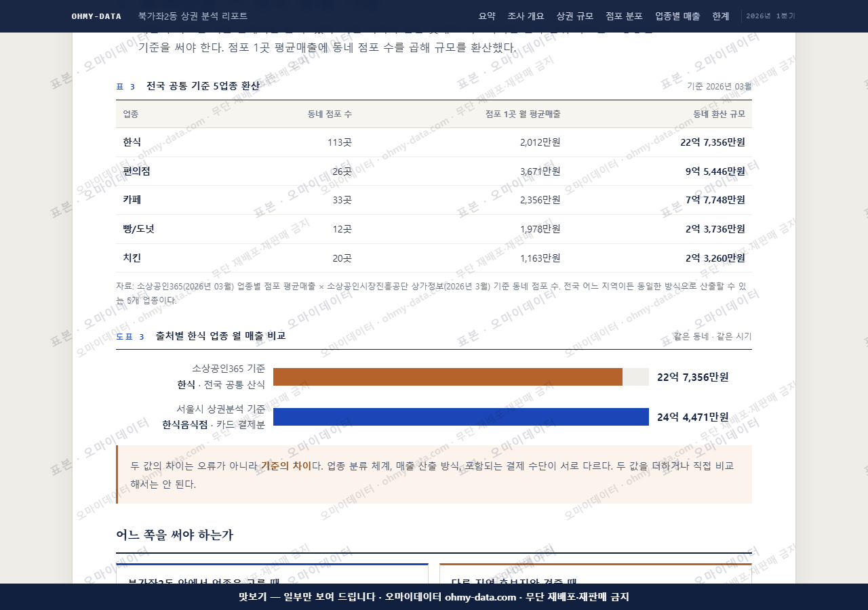Select 업종별 매출 in the navigation
The width and height of the screenshot is (868, 610).
pos(677,16)
